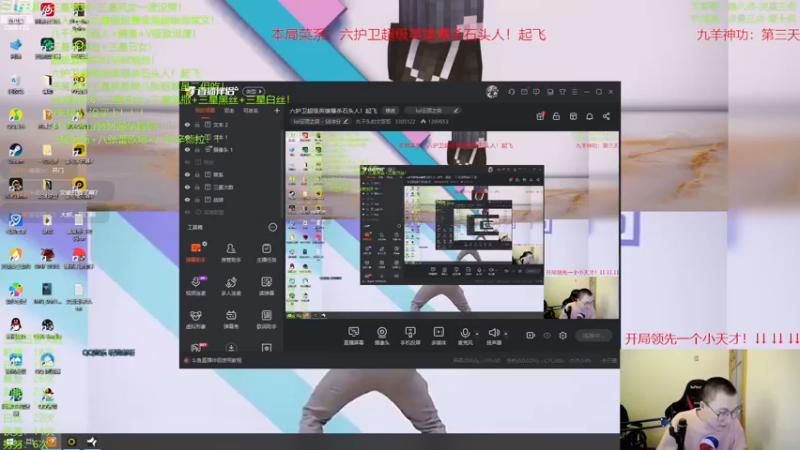Click the streamer avatar in title bar
800x450 pixels.
492,92
